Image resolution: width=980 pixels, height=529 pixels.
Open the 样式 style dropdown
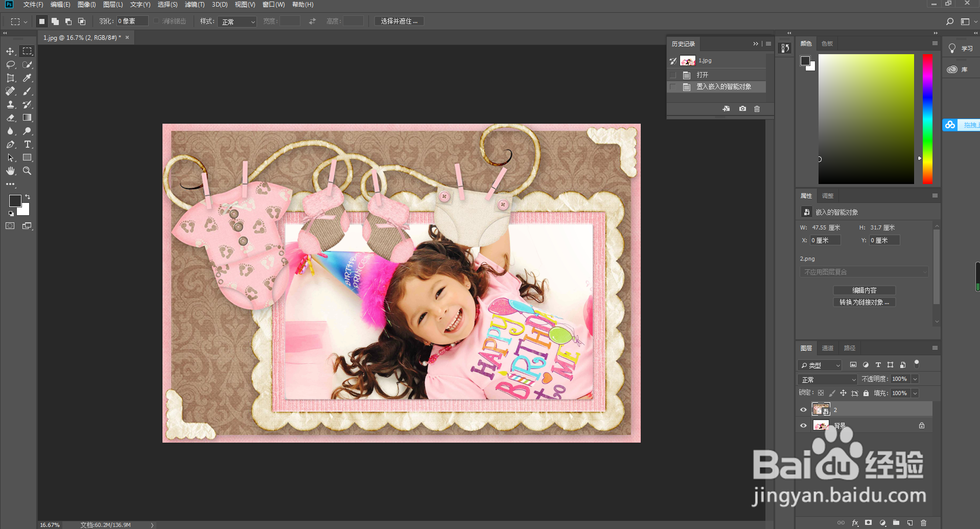tap(237, 21)
